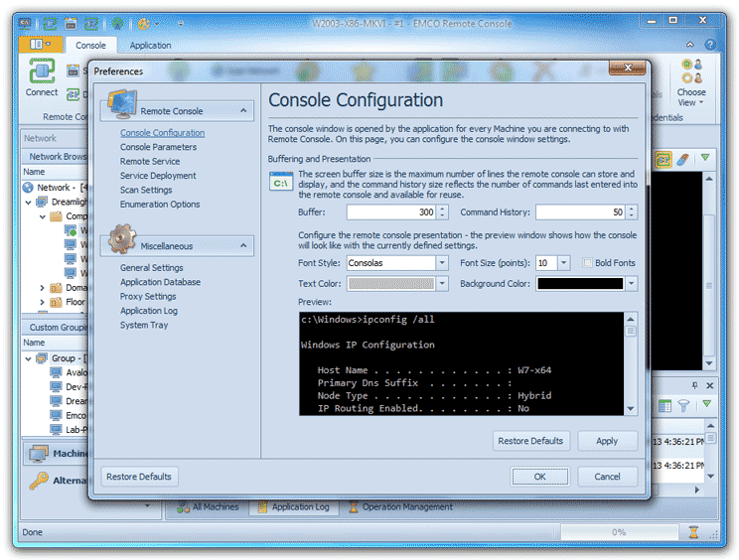Select Console Parameters page
This screenshot has height=560, width=739.
158,147
